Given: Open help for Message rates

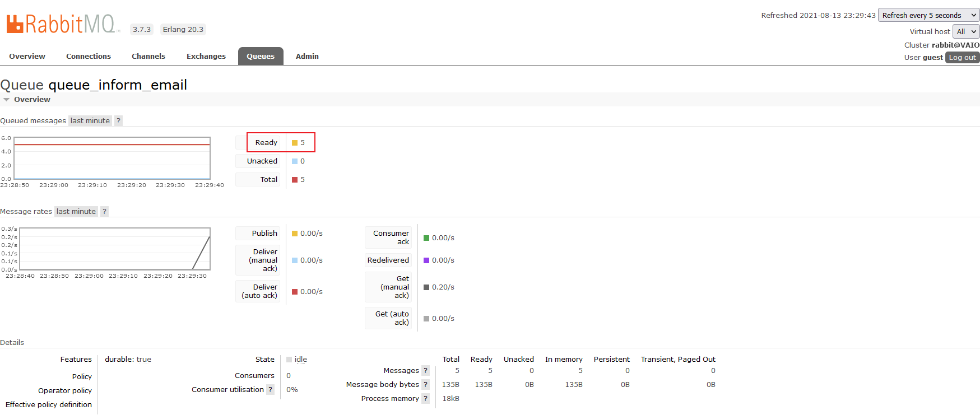Looking at the screenshot, I should (104, 211).
